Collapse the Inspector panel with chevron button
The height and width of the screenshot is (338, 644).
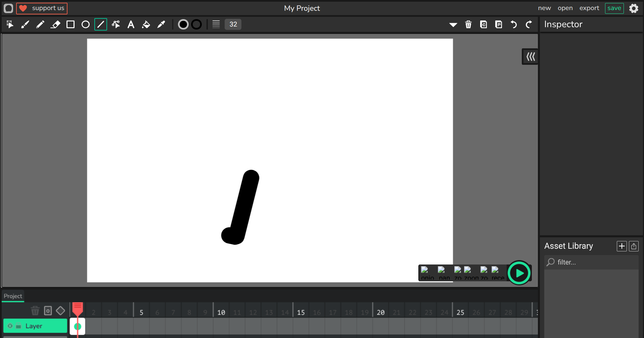pyautogui.click(x=530, y=57)
